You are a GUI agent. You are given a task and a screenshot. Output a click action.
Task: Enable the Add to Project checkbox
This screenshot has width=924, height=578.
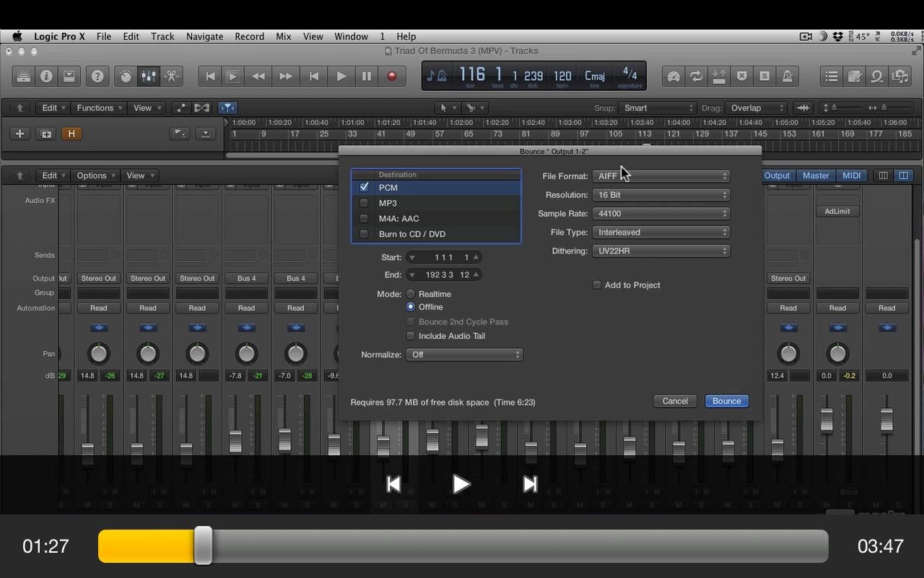(597, 285)
